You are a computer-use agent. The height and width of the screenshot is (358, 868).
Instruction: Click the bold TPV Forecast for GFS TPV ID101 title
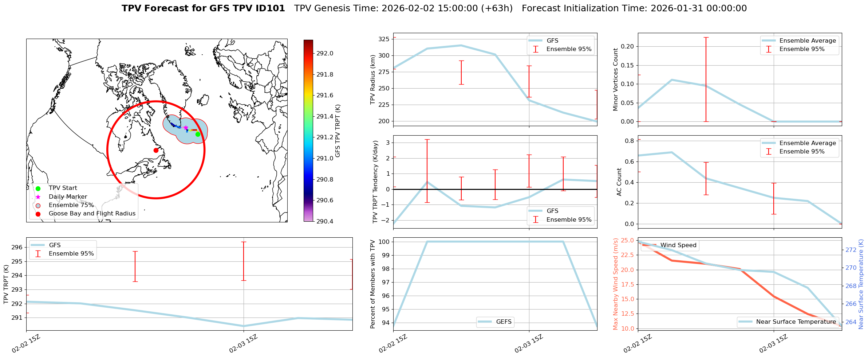point(203,8)
